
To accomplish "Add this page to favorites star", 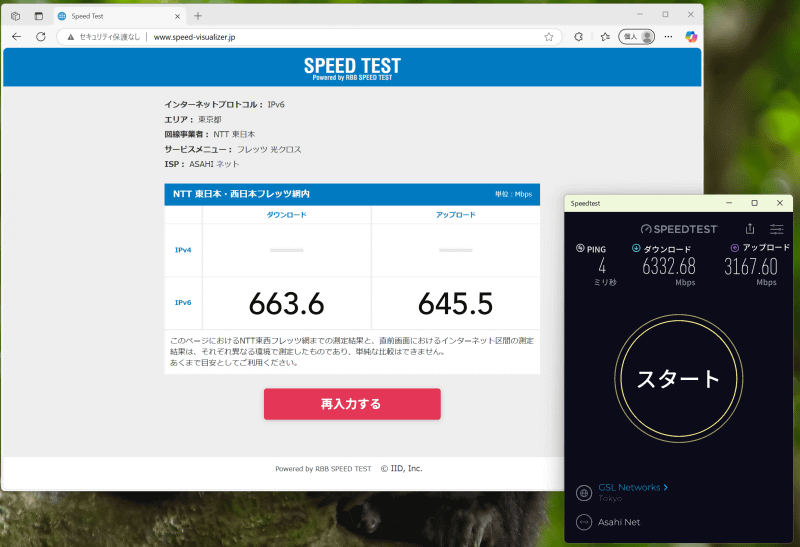I will coord(548,37).
